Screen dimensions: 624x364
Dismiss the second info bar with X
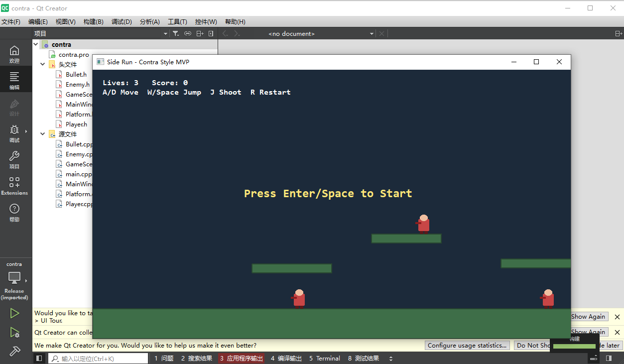pyautogui.click(x=617, y=332)
